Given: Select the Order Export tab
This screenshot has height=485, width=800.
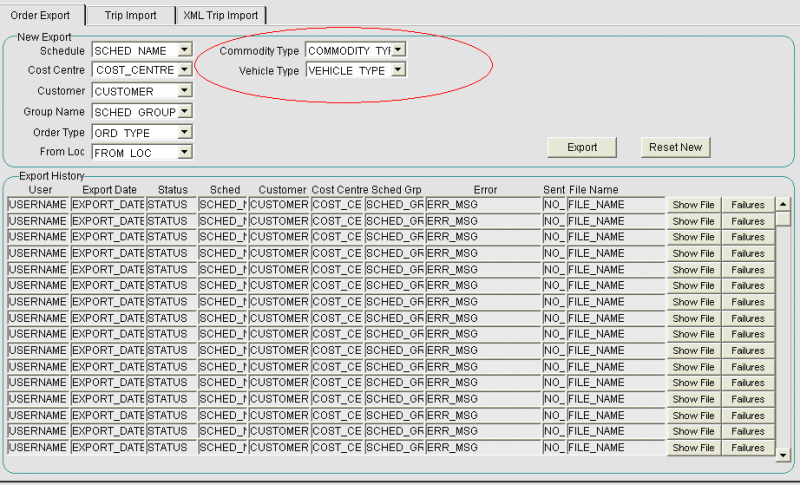Looking at the screenshot, I should pos(40,15).
